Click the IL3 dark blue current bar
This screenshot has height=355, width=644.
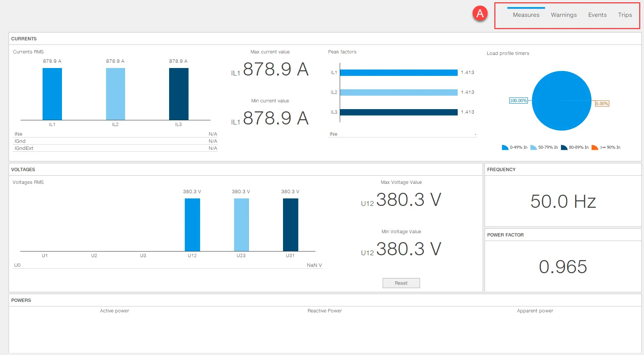(178, 94)
